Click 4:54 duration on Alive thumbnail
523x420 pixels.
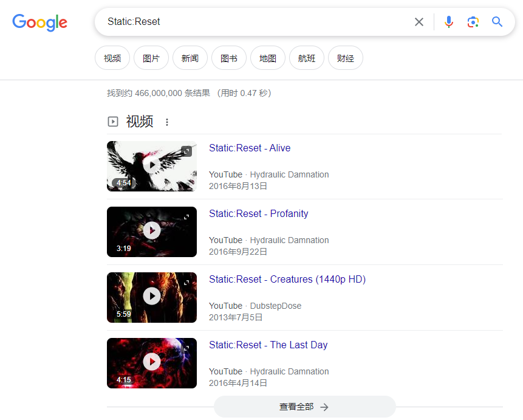(x=124, y=182)
